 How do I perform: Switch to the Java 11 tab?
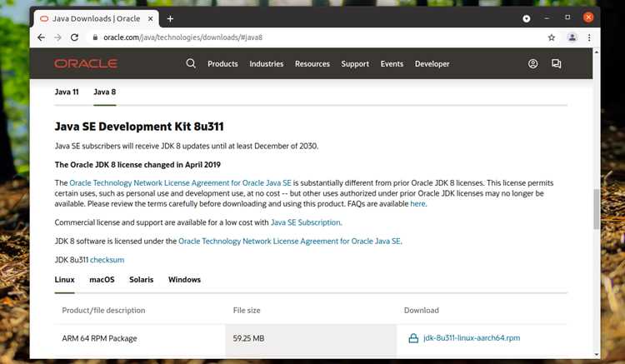tap(67, 92)
